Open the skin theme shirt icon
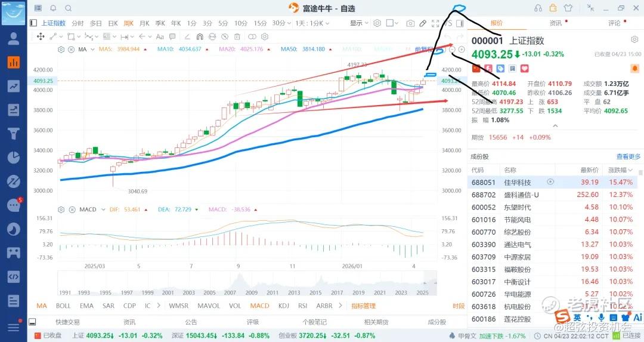This screenshot has width=644, height=342. pos(568,8)
